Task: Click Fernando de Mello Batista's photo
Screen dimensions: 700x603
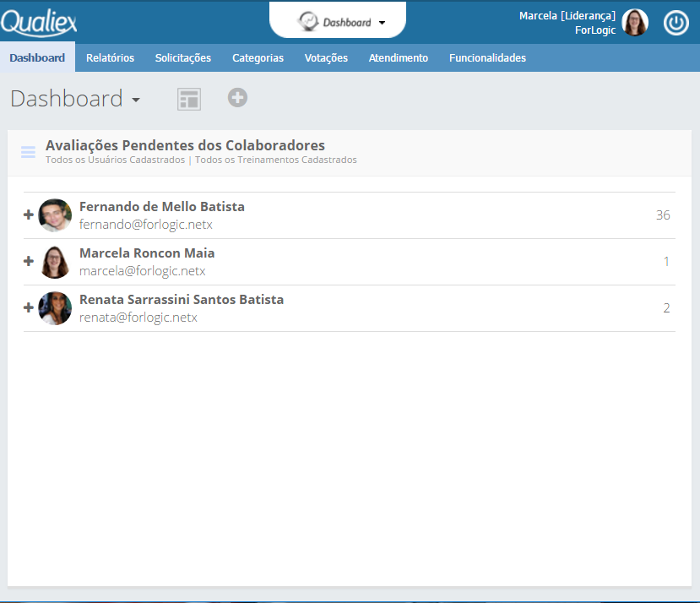Action: (55, 215)
